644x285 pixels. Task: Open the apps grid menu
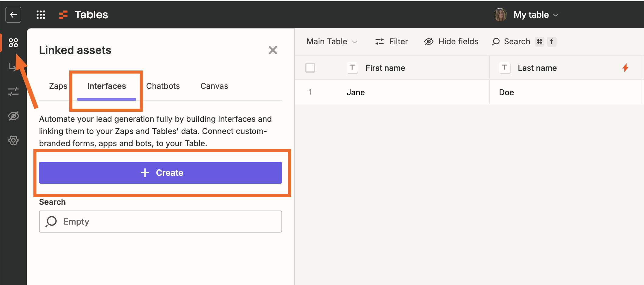[x=41, y=15]
